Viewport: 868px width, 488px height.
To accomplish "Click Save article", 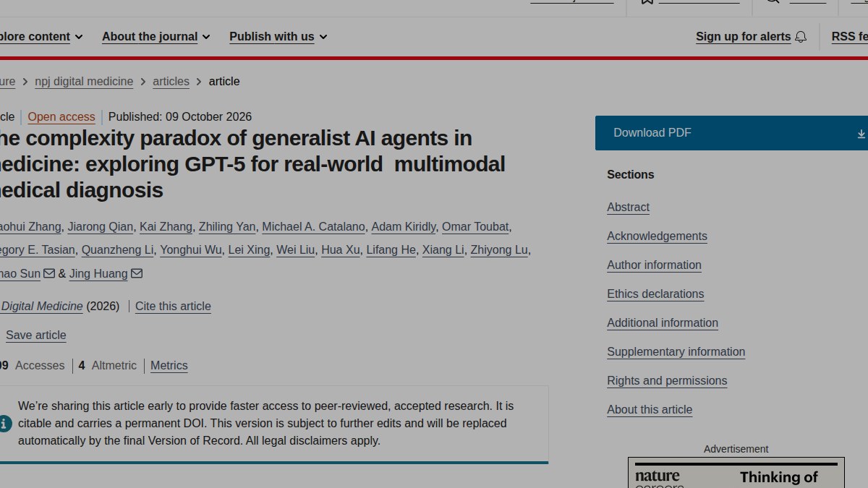I will click(35, 335).
